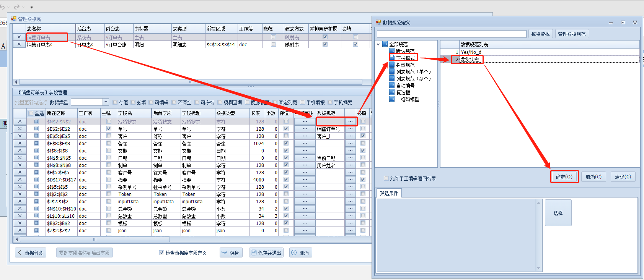Select the 树型规范 tree node icon
644x280 pixels.
pyautogui.click(x=392, y=65)
